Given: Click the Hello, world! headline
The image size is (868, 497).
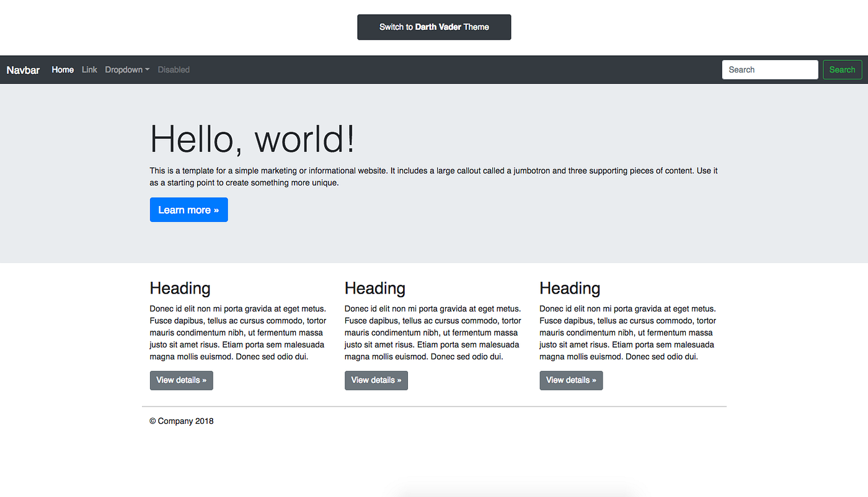Looking at the screenshot, I should [x=252, y=139].
